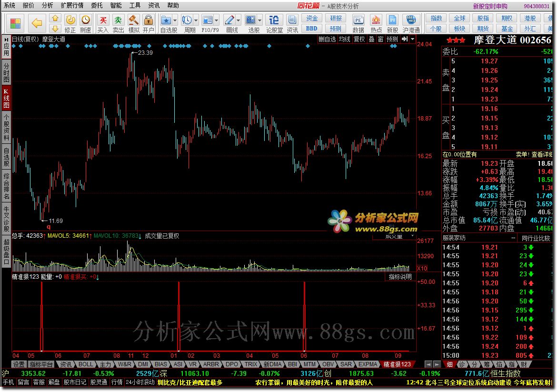
Task: Select the 画线 drawing pencil tool
Action: pos(230,20)
